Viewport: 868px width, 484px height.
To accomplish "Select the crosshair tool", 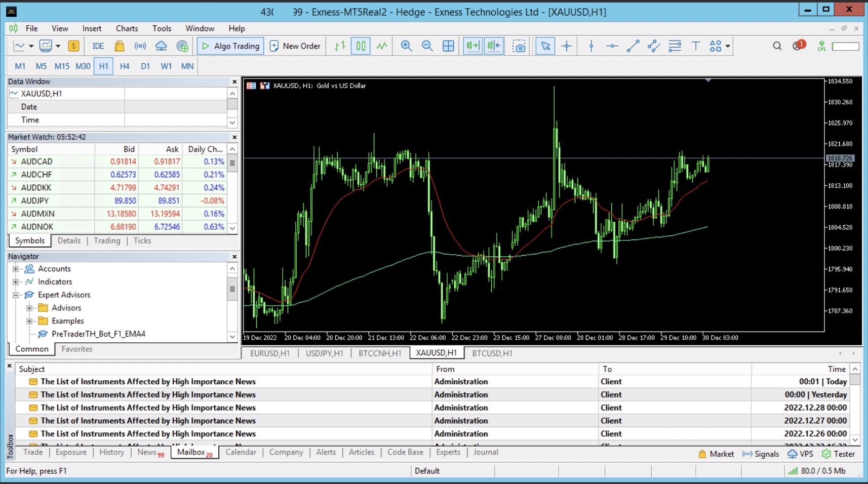I will (567, 46).
